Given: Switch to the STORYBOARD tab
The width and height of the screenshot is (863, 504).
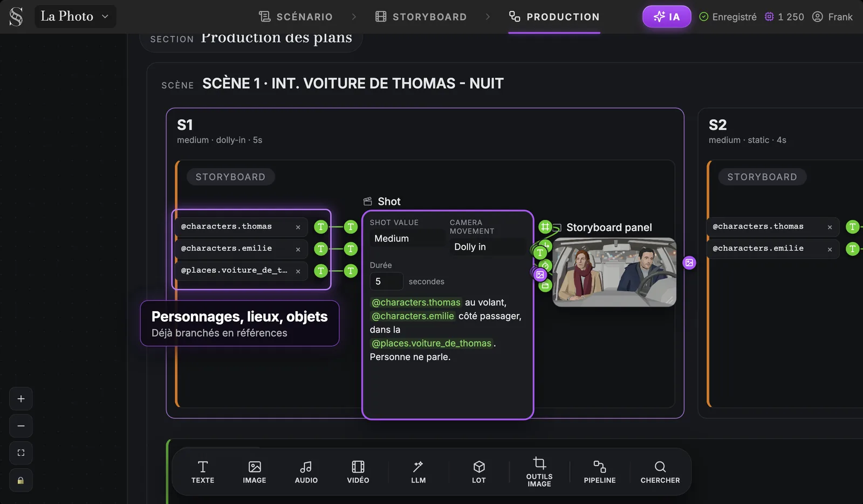Looking at the screenshot, I should (x=421, y=17).
